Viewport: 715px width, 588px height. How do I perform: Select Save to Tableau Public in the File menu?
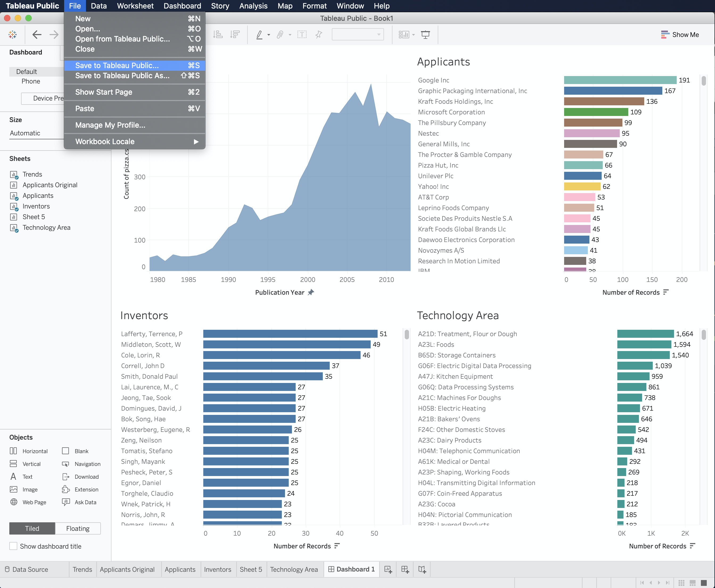pyautogui.click(x=117, y=65)
